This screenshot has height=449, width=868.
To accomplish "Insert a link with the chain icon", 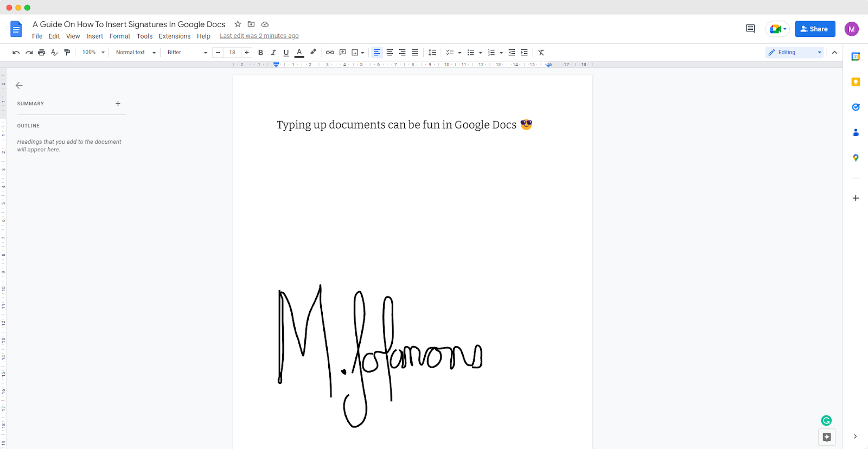I will [330, 53].
